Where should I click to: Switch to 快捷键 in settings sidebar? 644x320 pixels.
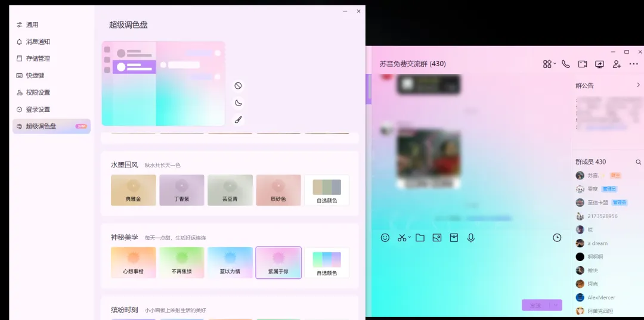pyautogui.click(x=35, y=76)
